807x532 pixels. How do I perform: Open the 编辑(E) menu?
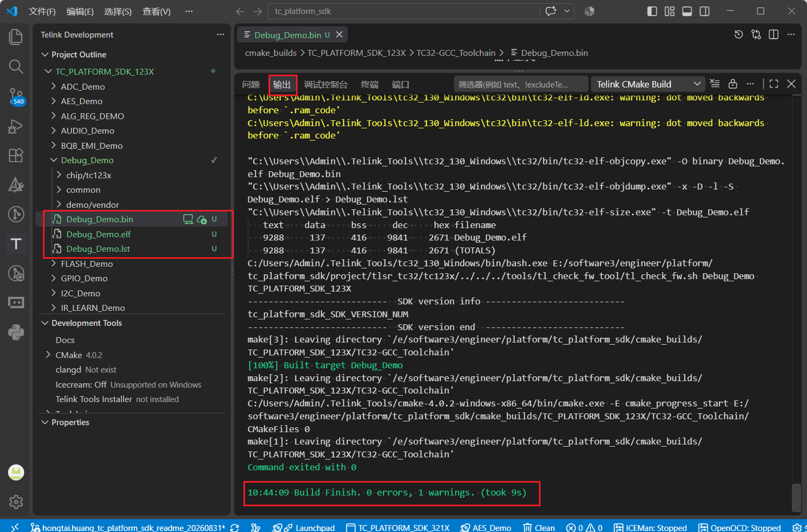tap(80, 11)
